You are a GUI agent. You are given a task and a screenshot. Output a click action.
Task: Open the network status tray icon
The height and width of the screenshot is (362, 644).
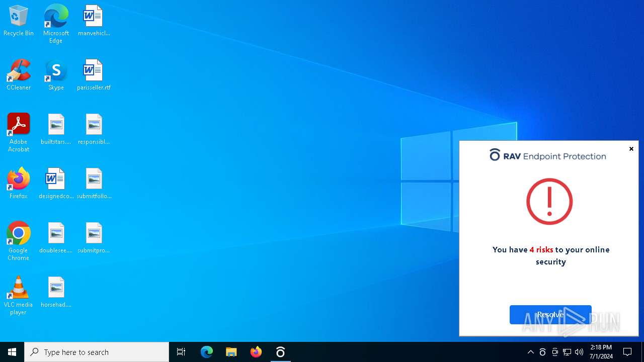click(x=567, y=352)
